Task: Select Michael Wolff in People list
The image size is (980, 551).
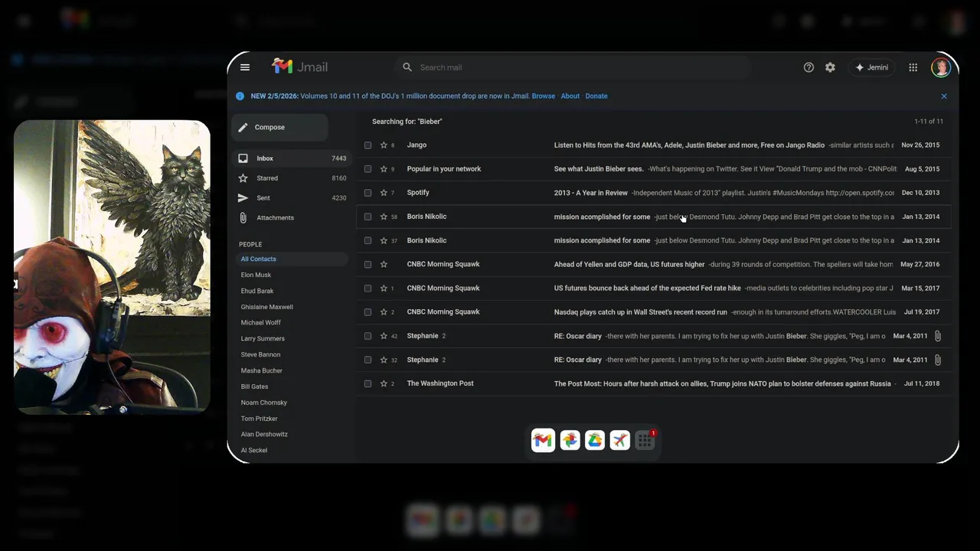Action: pyautogui.click(x=261, y=323)
